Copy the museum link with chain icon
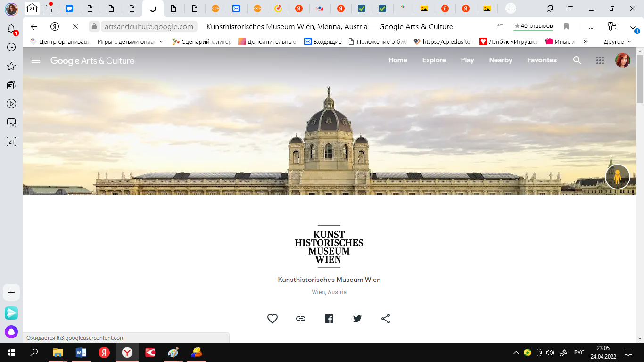The height and width of the screenshot is (362, 644). click(x=301, y=319)
